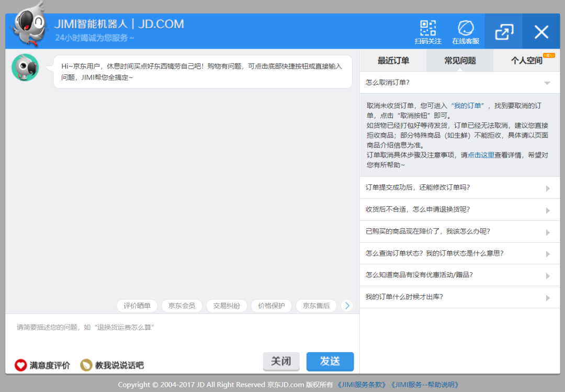Click the 满意度评价 label
This screenshot has width=565, height=392.
pos(50,365)
